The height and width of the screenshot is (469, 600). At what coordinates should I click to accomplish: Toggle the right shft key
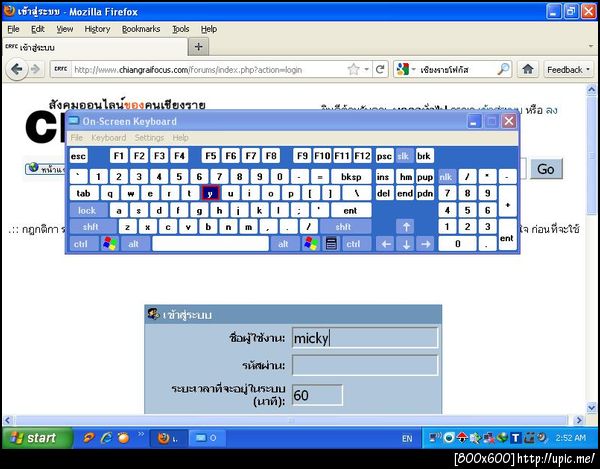tap(343, 226)
